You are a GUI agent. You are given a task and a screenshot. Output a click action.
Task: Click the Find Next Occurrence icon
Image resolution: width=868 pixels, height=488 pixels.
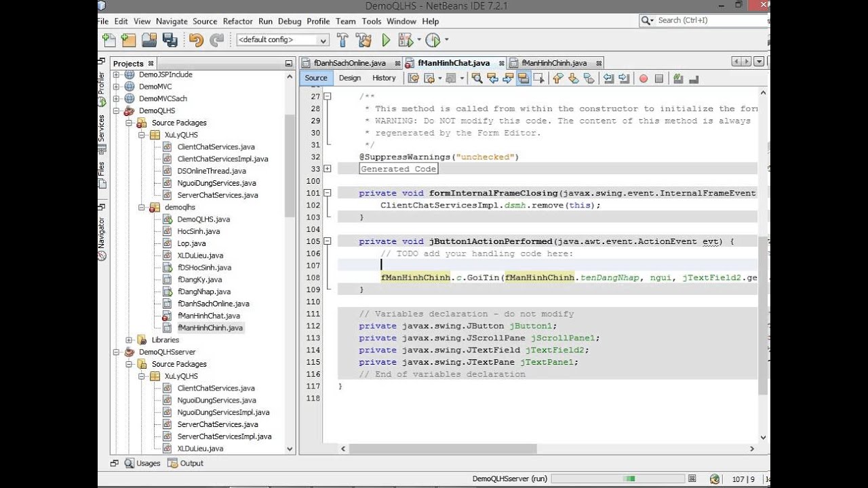[x=507, y=79]
